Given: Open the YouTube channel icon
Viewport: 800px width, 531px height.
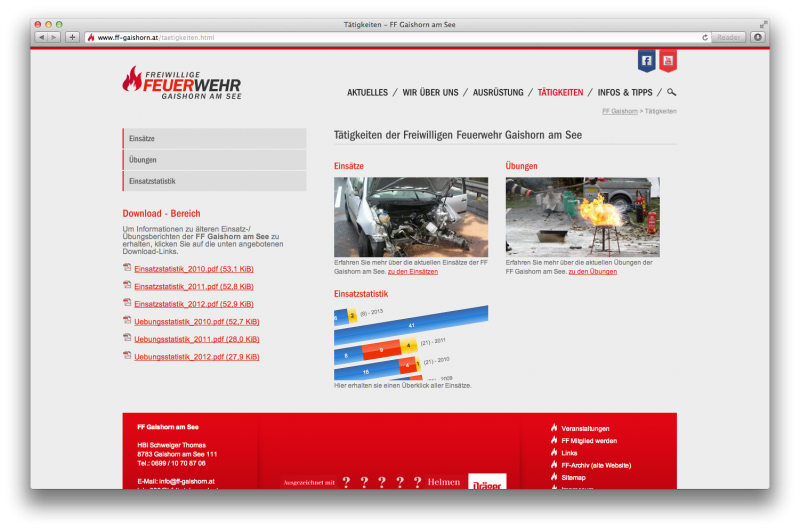Looking at the screenshot, I should (668, 61).
